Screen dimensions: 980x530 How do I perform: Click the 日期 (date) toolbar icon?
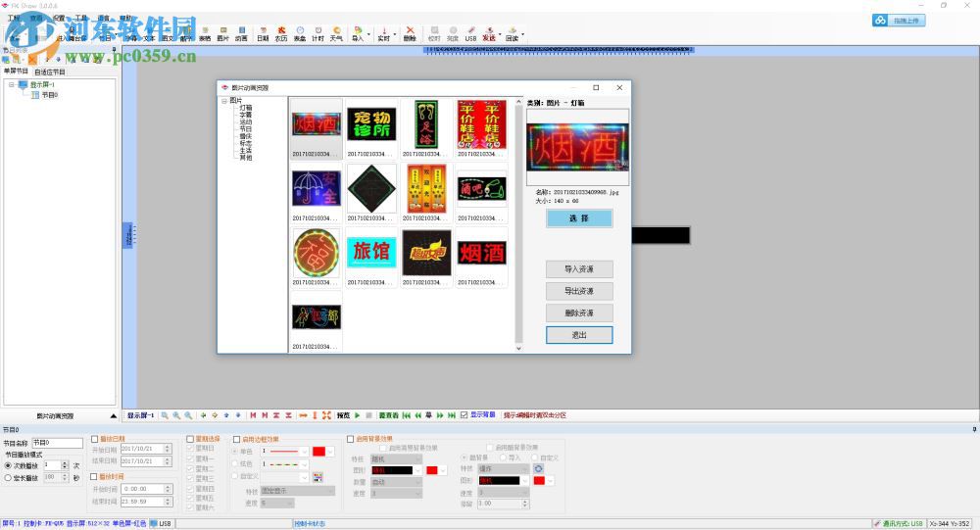click(x=263, y=33)
